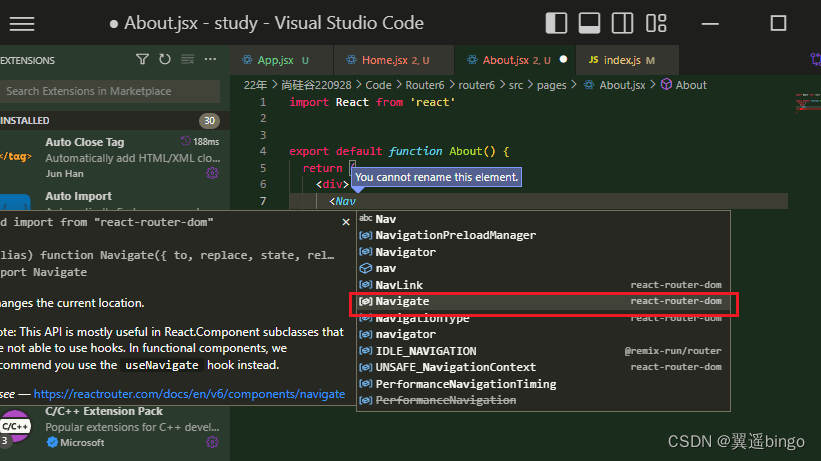Select the C/C++ Extension Pack entry
Image resolution: width=821 pixels, height=461 pixels.
115,427
